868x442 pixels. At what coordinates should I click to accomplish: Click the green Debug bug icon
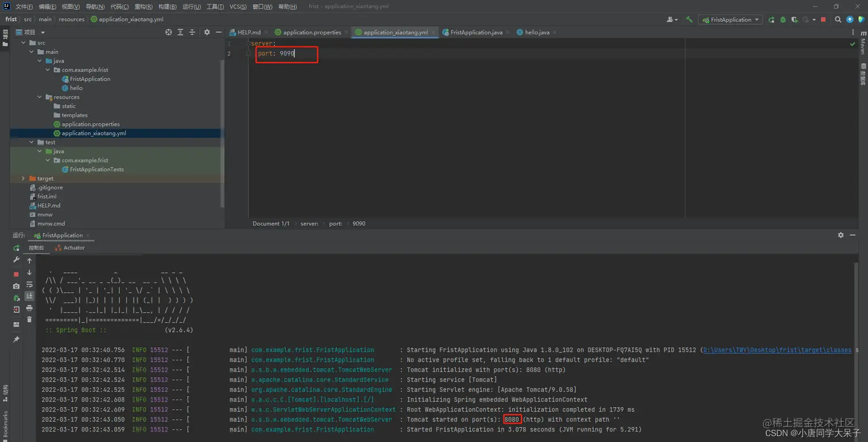click(783, 20)
